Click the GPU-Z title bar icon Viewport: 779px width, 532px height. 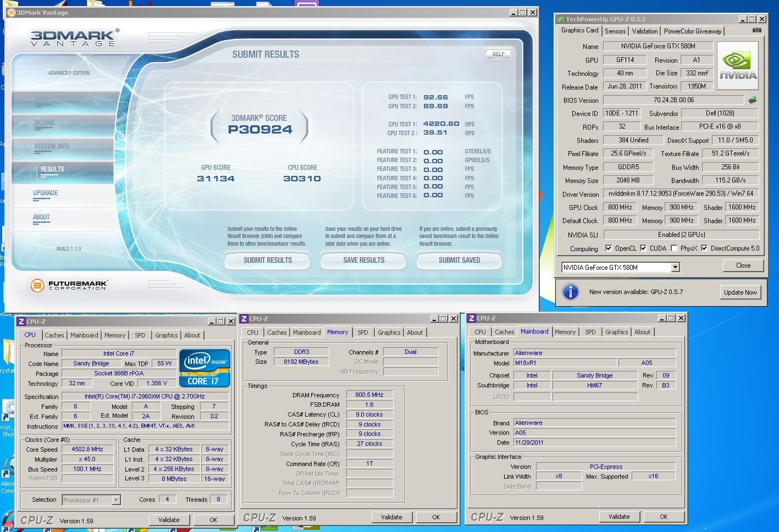[561, 19]
